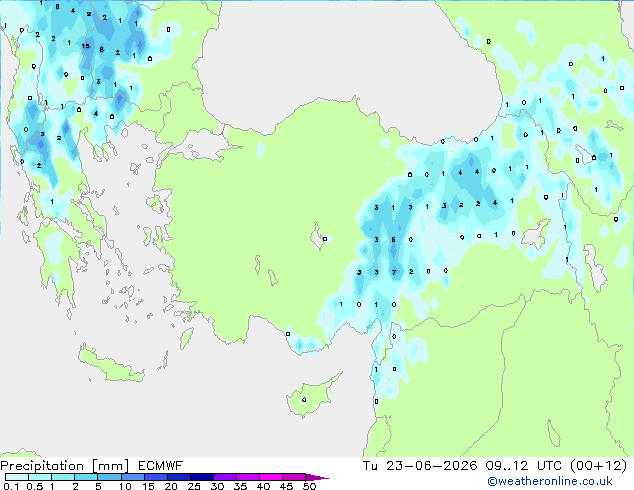Click the 0.1–0.5 mm palest legend swatch
Viewport: 634px width, 490px height.
pos(17,477)
